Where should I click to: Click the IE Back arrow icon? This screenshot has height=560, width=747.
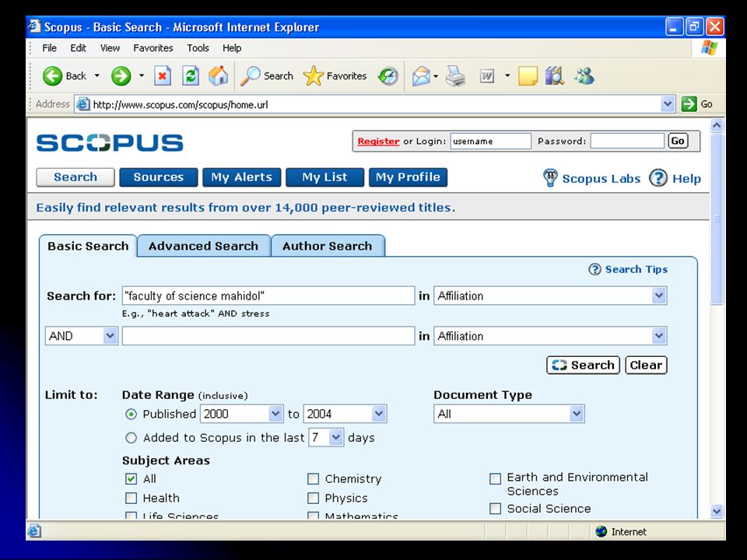52,75
